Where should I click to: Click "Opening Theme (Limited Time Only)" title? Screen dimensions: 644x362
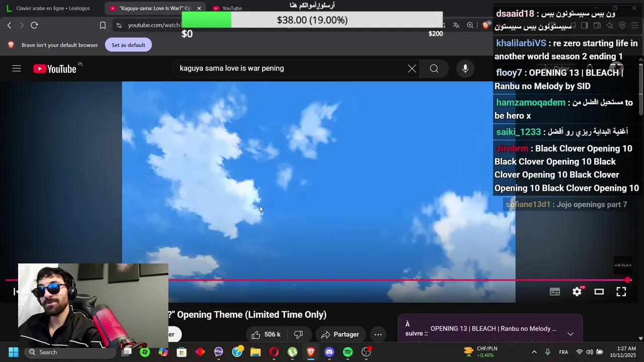tap(252, 315)
